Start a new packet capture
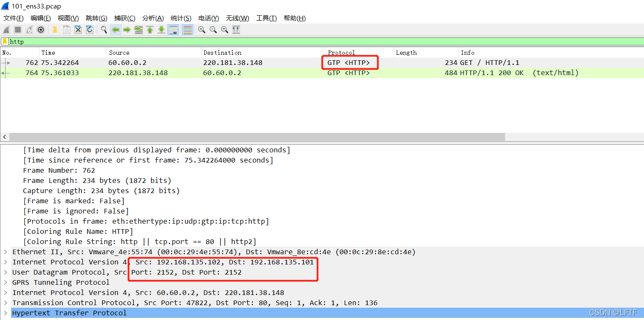Image resolution: width=644 pixels, height=320 pixels. pos(6,30)
